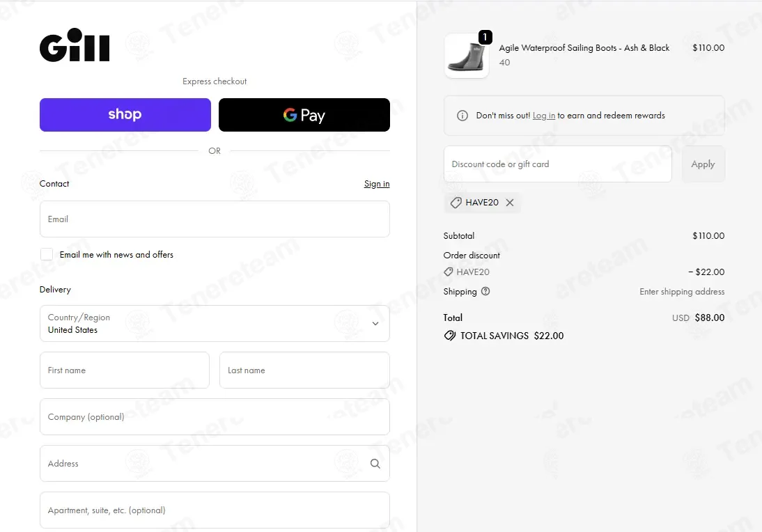Click the address search magnifier icon
The height and width of the screenshot is (532, 762).
click(375, 464)
